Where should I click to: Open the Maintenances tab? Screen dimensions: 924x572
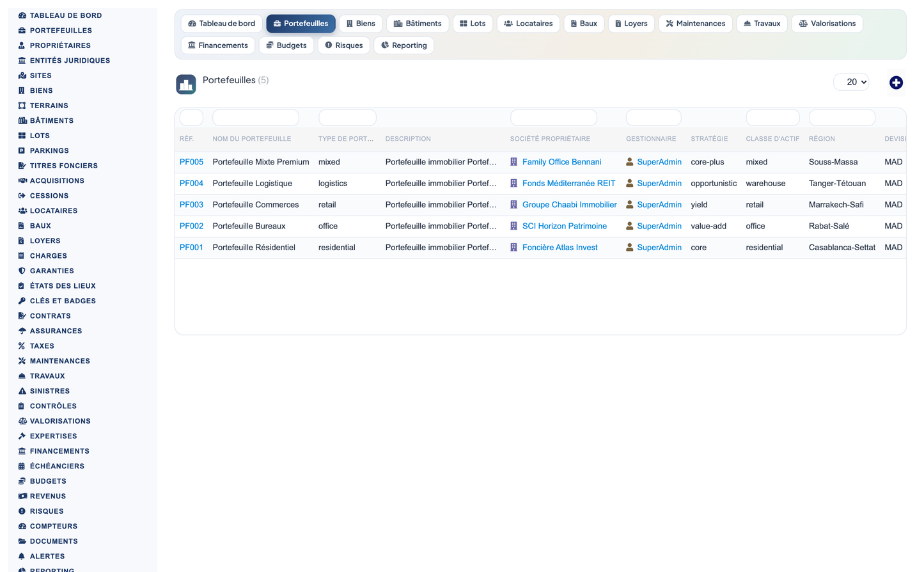(695, 24)
